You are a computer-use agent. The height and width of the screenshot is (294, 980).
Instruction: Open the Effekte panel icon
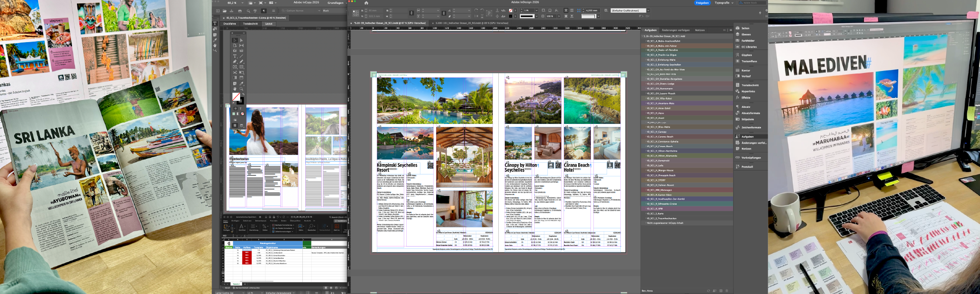pyautogui.click(x=737, y=98)
